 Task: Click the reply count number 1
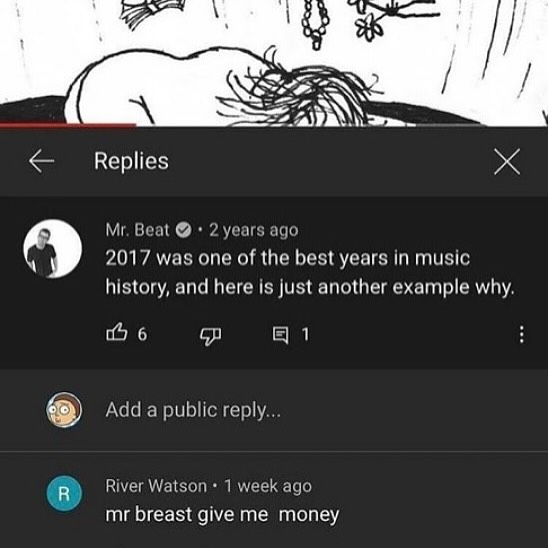coord(305,334)
